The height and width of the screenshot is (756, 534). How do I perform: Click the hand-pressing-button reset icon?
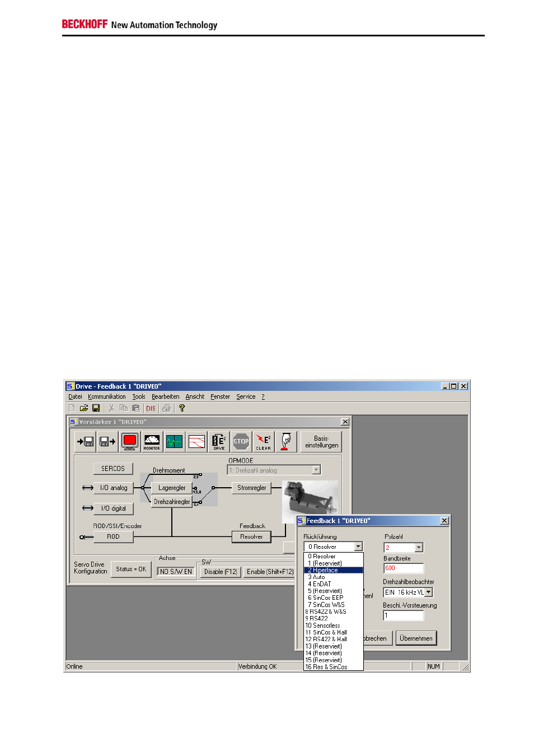(x=285, y=442)
